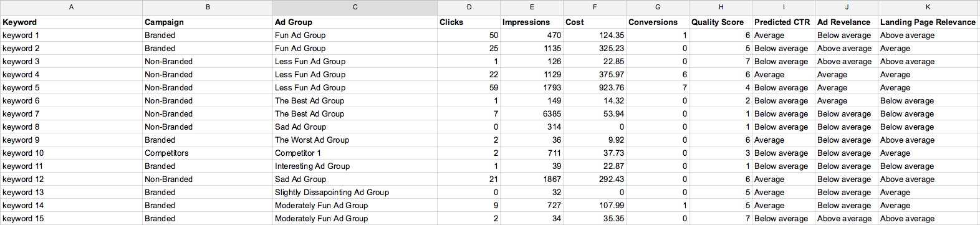Select 'Competitor 1' ad group cell
Screen dimensions: 980x225
(355, 153)
